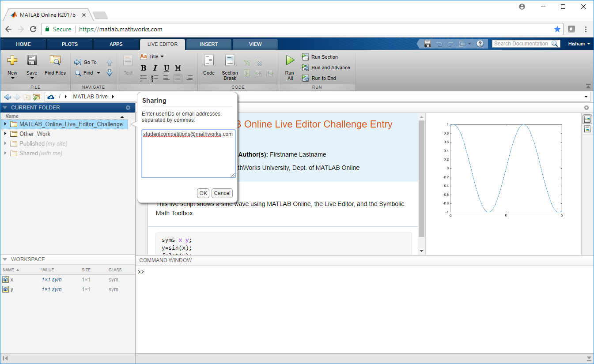Click the comment percent icon
The width and height of the screenshot is (594, 364).
point(247,63)
